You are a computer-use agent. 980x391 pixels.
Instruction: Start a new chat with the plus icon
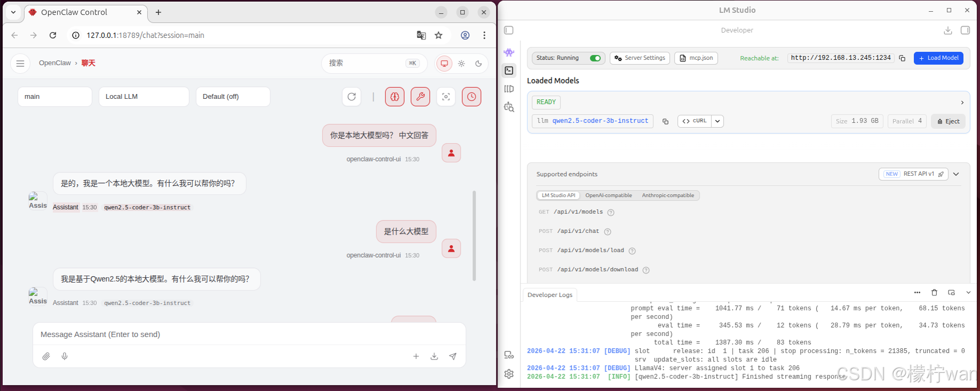coord(416,356)
